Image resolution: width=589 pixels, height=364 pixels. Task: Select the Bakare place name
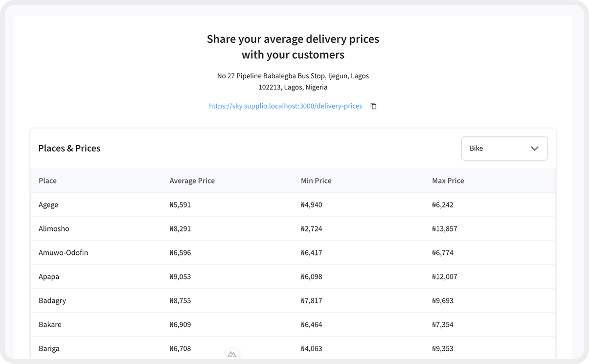point(50,324)
